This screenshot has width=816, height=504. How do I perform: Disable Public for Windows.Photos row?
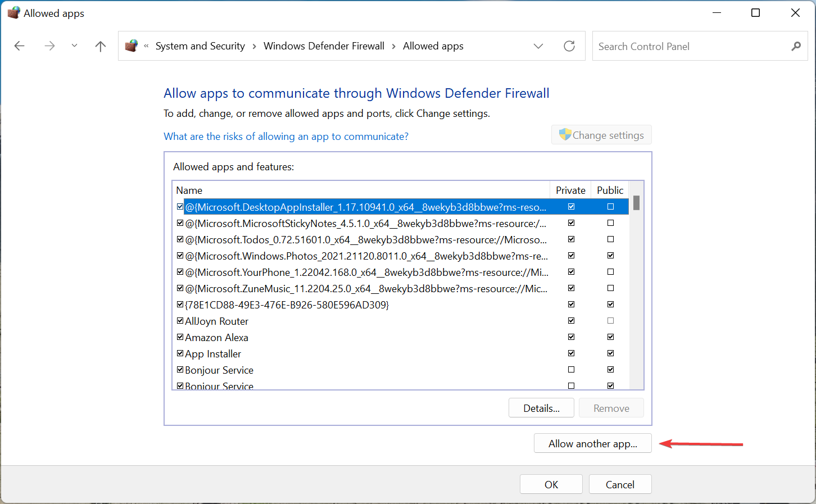click(610, 256)
